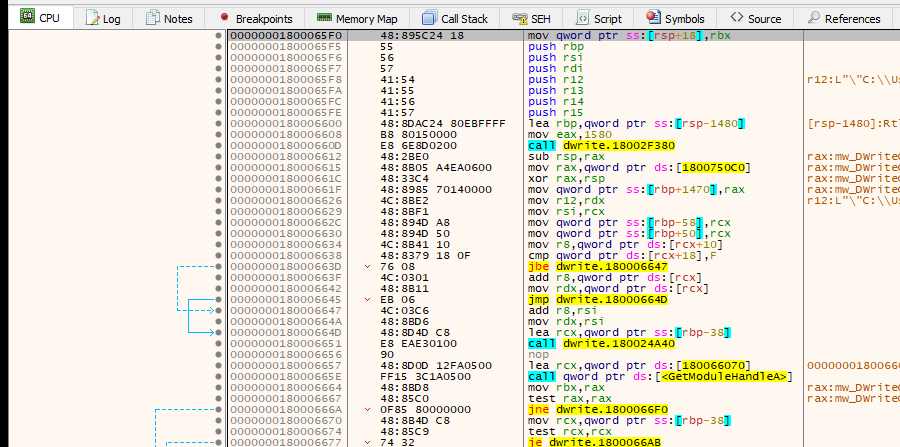The width and height of the screenshot is (900, 447).
Task: Click the 'jne dwrite.1800066F0' instruction
Action: click(x=597, y=409)
